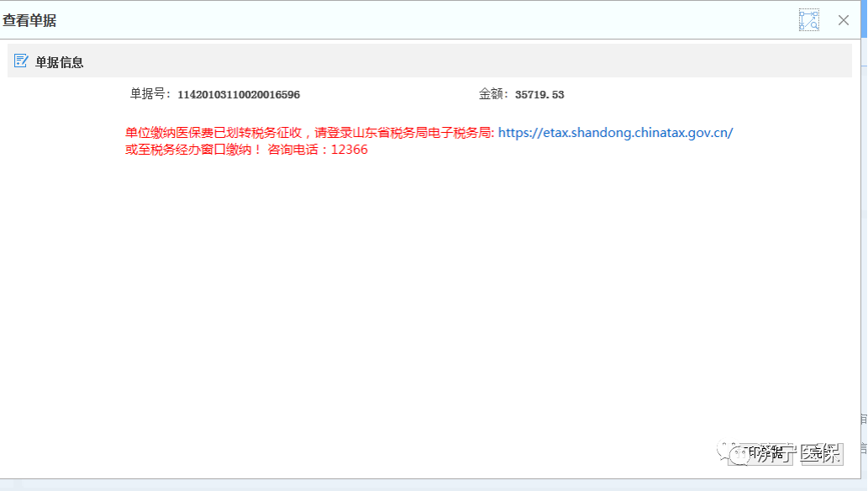Click the edit-note icon beside 单据信息
This screenshot has width=868, height=491.
21,61
